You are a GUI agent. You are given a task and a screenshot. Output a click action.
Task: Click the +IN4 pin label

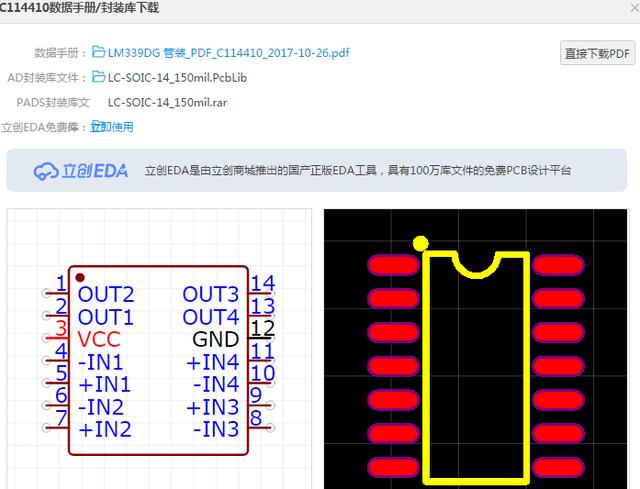[213, 362]
